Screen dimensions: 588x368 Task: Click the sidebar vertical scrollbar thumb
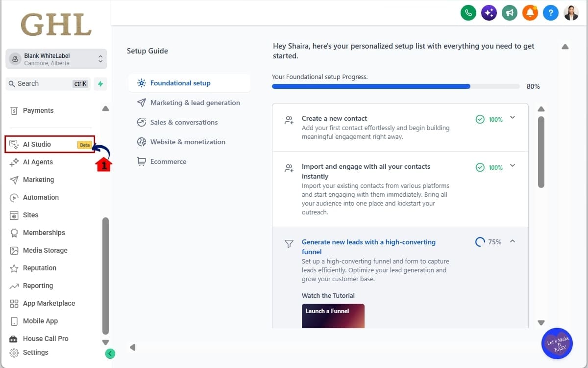tap(105, 276)
